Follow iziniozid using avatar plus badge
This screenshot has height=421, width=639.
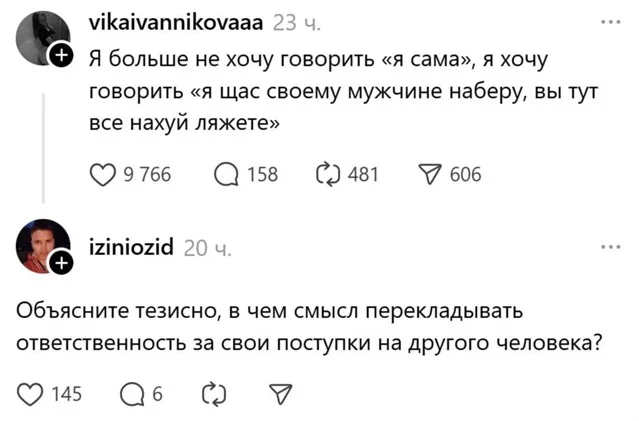click(62, 263)
